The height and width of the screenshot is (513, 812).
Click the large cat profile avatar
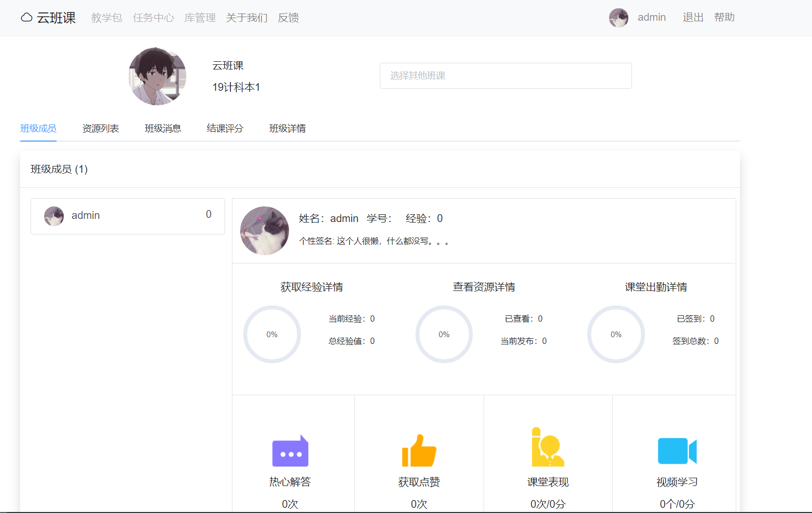[265, 231]
